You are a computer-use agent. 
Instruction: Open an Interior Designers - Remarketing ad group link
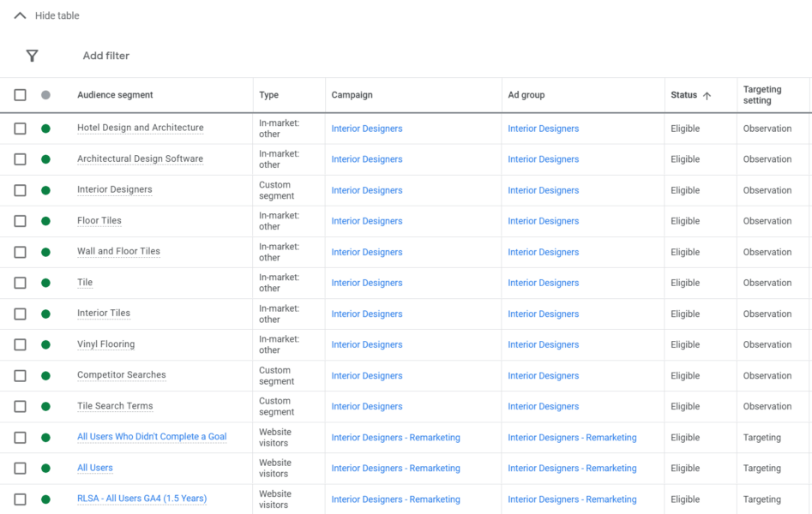[572, 437]
